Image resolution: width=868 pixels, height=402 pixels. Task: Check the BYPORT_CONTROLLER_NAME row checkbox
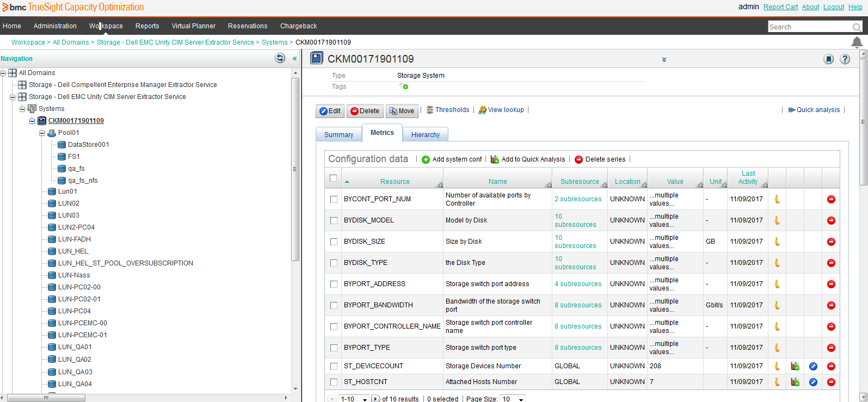coord(334,326)
